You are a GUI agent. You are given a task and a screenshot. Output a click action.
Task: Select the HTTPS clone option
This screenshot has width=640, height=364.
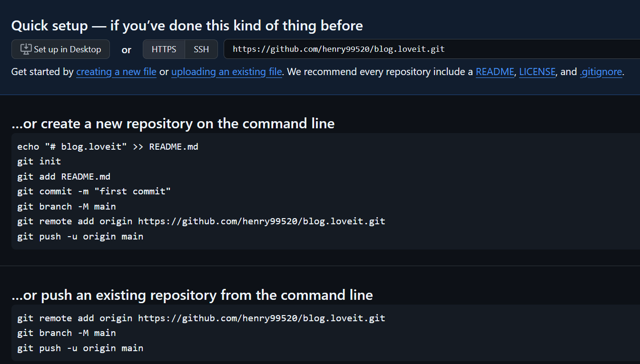164,49
